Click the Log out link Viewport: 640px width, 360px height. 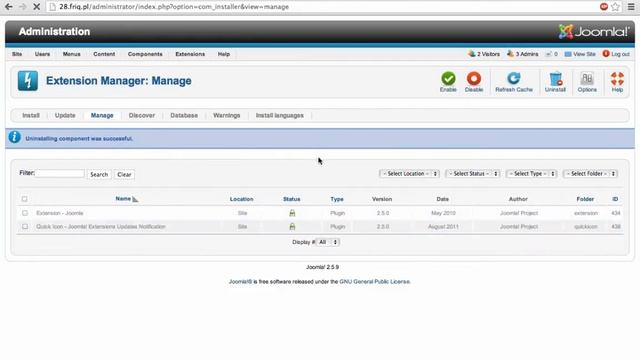point(616,54)
